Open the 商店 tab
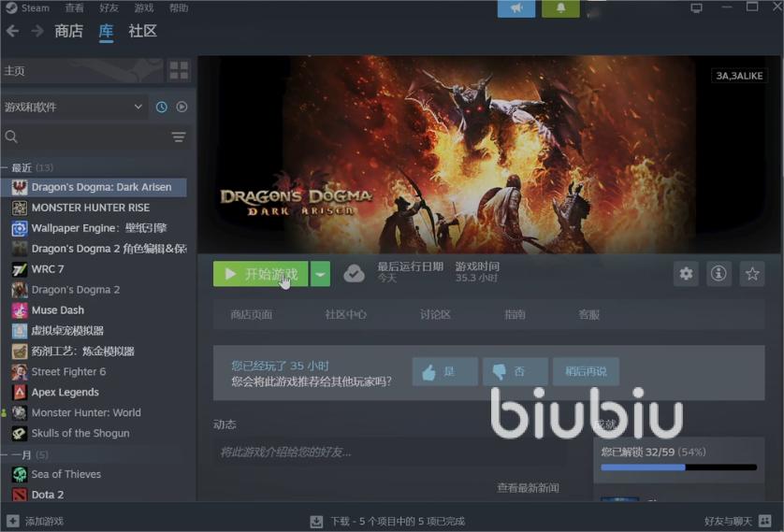The height and width of the screenshot is (532, 784). [68, 31]
